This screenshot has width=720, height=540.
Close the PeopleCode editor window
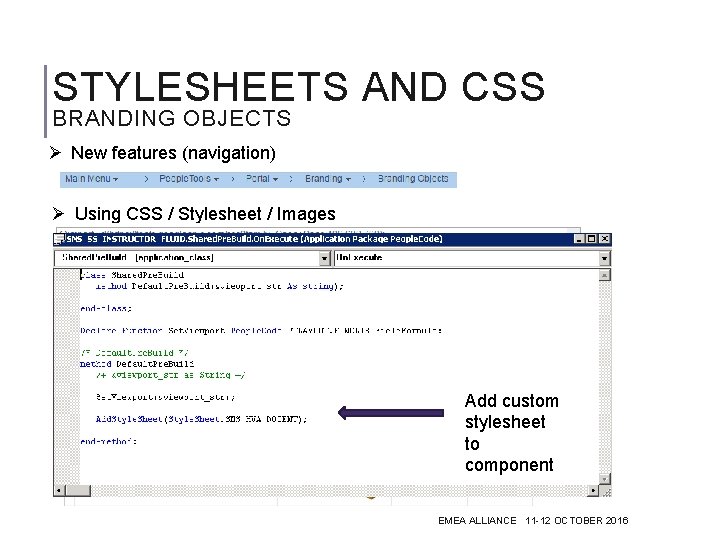tap(605, 239)
